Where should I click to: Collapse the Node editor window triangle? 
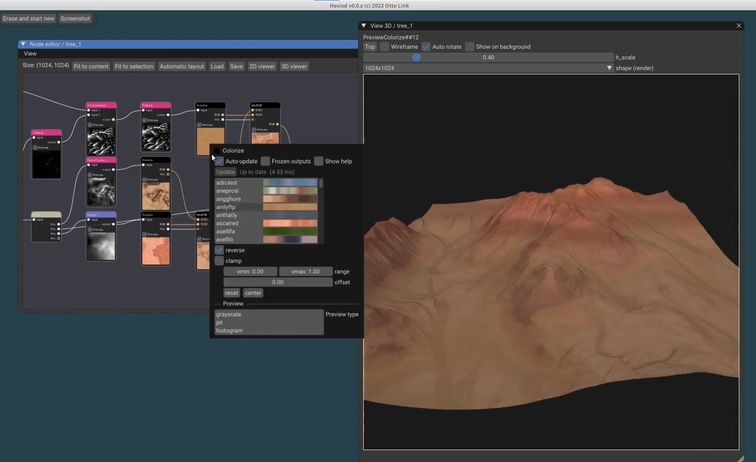[x=22, y=44]
